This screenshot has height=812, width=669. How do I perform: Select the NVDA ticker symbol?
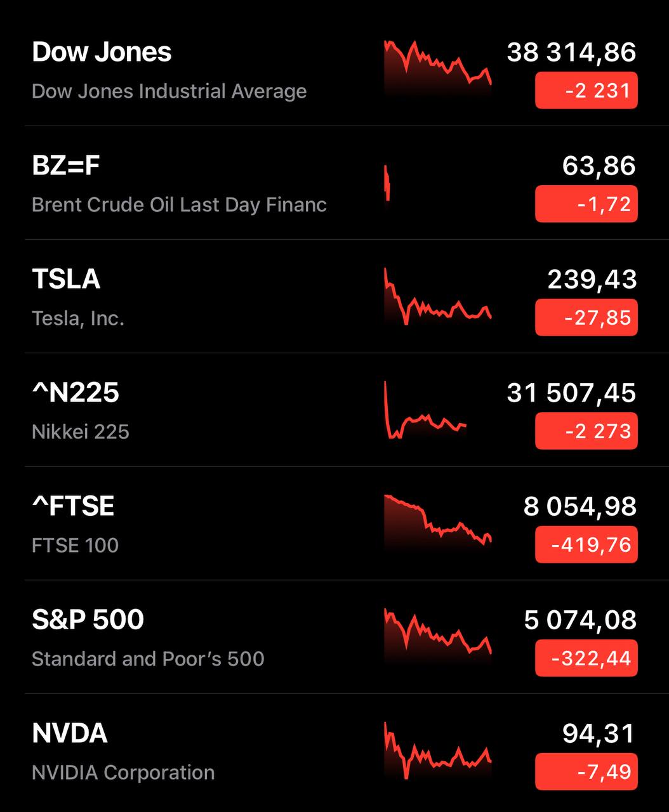(x=70, y=734)
